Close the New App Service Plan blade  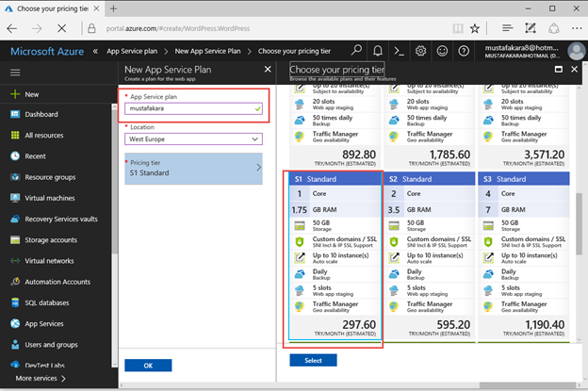pos(268,70)
